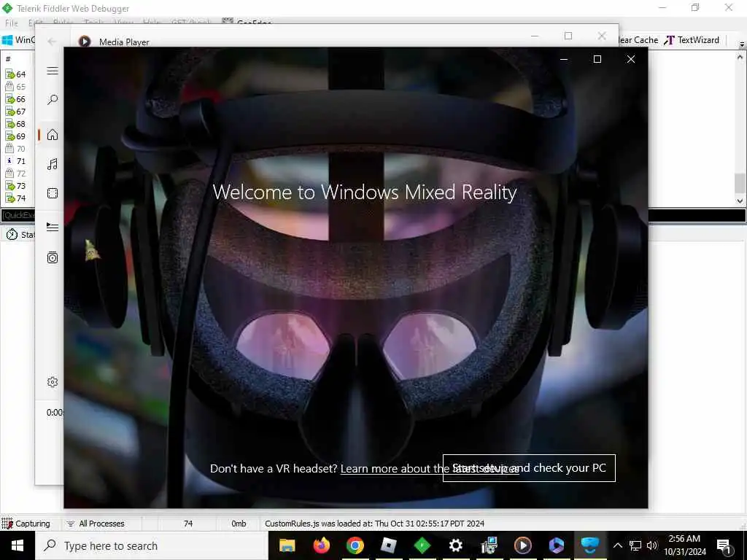Open Media Player hamburger navigation menu
Screen dimensions: 747x560
53,71
